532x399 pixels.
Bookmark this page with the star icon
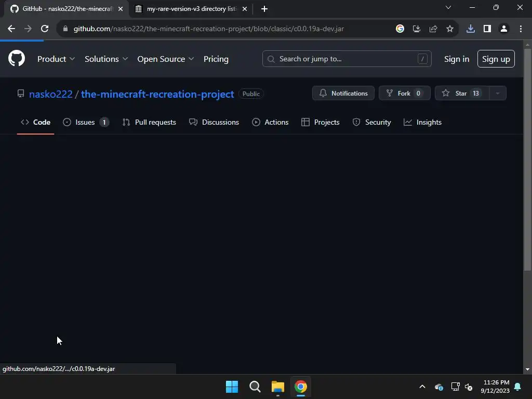(x=449, y=29)
